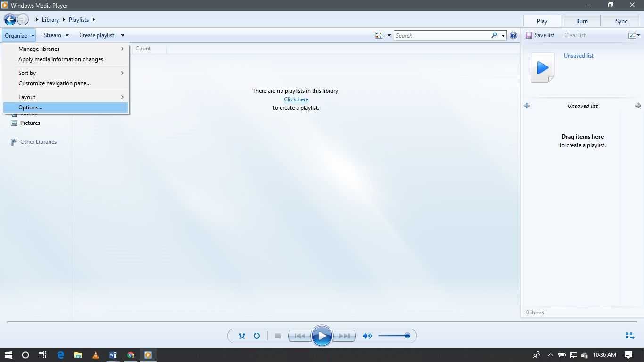The height and width of the screenshot is (362, 644).
Task: Open Task View on the taskbar
Action: (x=42, y=355)
